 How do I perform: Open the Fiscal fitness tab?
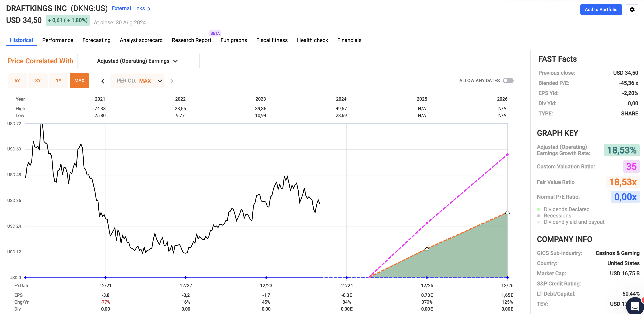click(x=272, y=40)
